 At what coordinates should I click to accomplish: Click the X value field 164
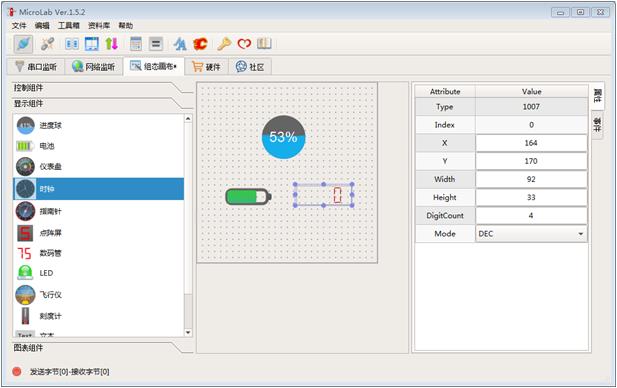(531, 143)
